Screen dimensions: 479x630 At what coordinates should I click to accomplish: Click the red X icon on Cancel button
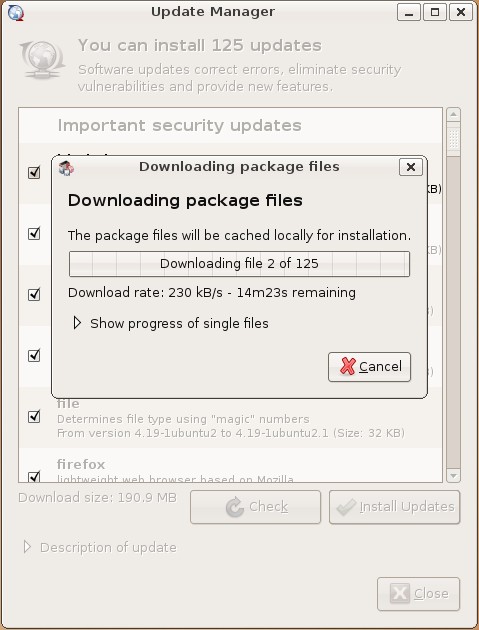click(348, 366)
